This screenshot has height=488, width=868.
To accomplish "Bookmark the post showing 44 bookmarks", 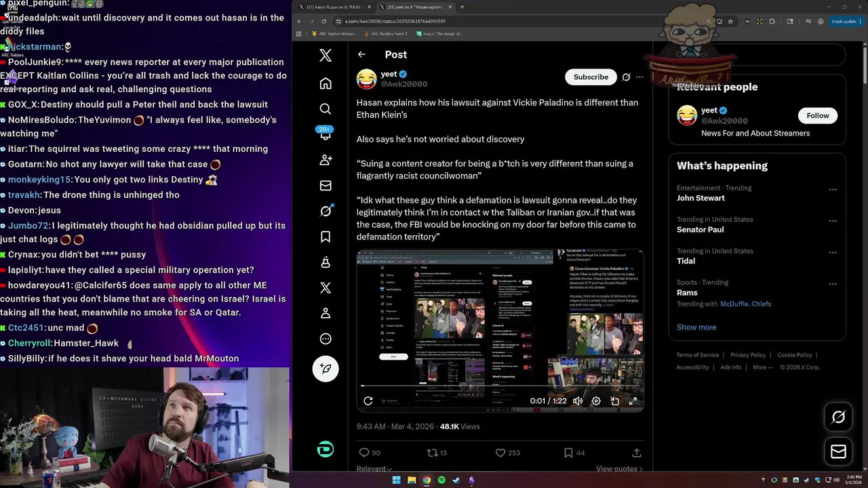I will [x=574, y=453].
